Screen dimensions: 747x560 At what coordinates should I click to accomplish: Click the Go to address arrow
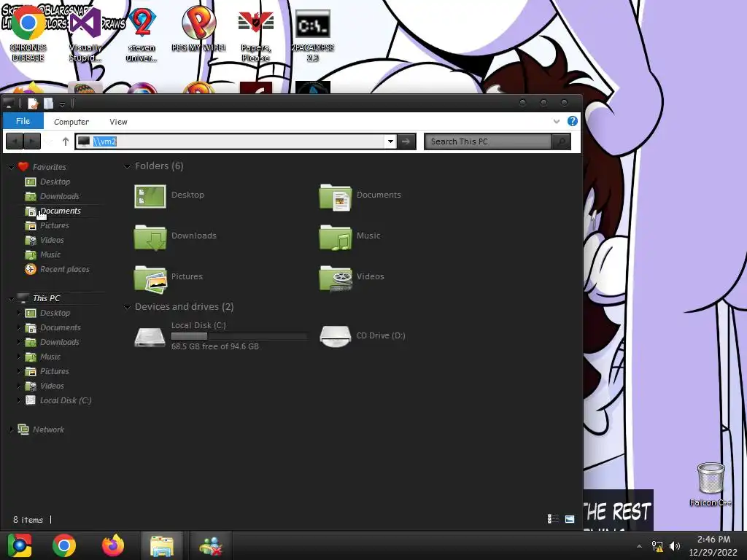pyautogui.click(x=406, y=141)
